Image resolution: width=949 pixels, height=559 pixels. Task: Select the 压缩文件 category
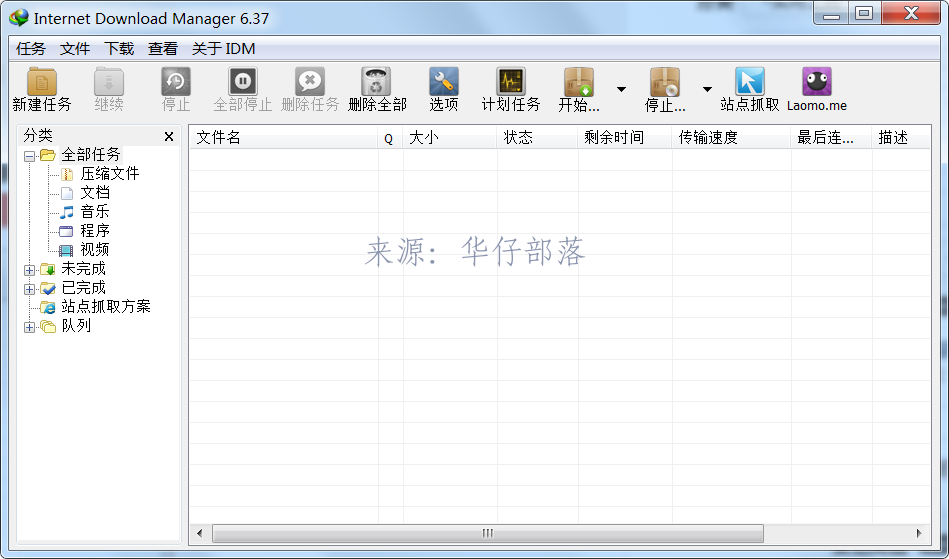110,174
